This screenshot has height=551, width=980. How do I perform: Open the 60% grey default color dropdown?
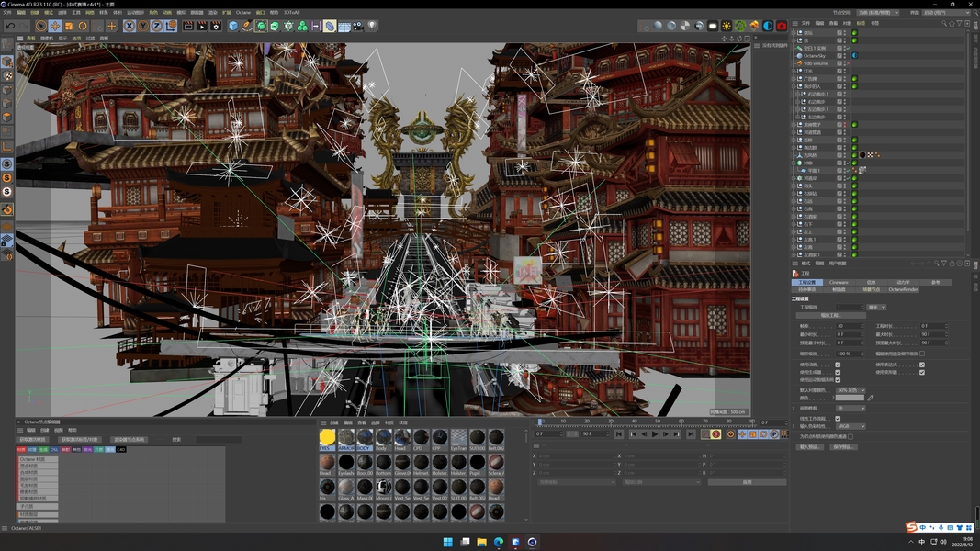pos(850,389)
